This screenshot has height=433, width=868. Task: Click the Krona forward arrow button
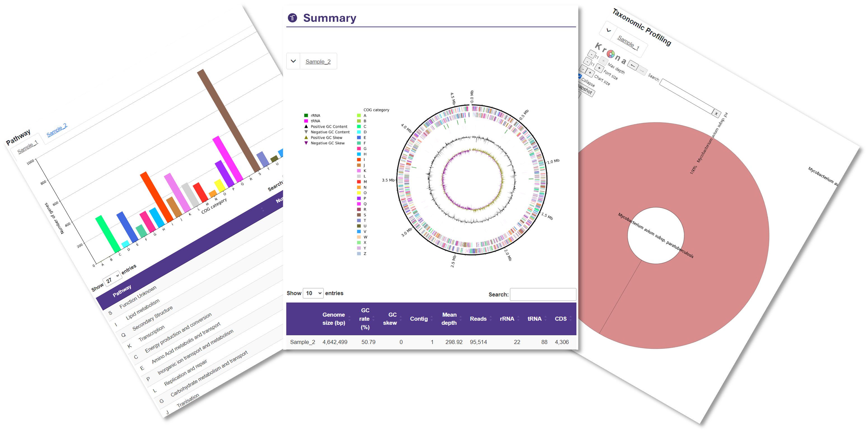coord(642,71)
